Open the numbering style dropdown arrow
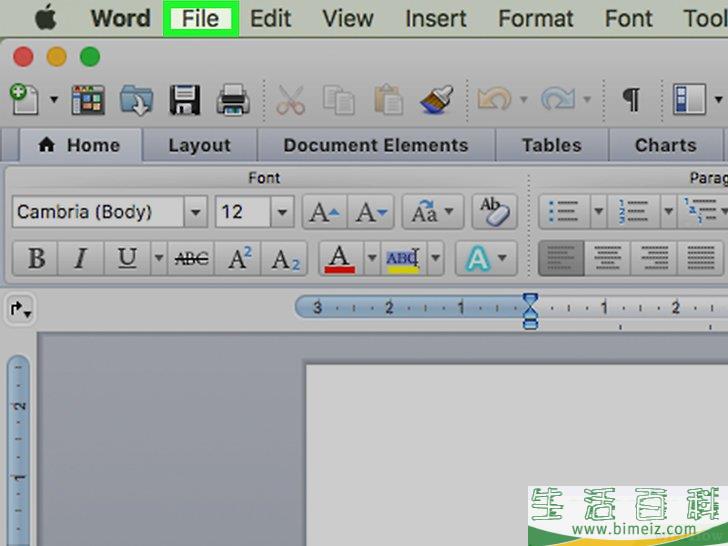Screen dimensions: 728x546 pyautogui.click(x=669, y=212)
